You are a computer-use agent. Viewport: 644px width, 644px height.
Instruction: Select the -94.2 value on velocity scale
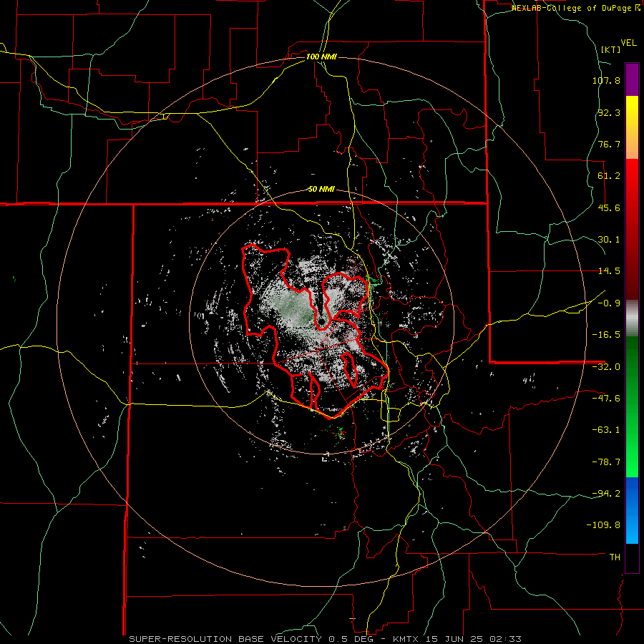point(606,493)
